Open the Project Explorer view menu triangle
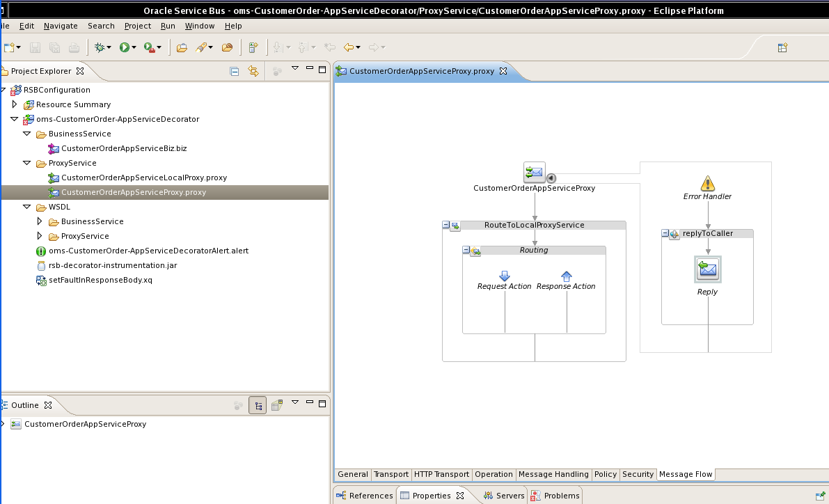829x504 pixels. click(x=295, y=68)
